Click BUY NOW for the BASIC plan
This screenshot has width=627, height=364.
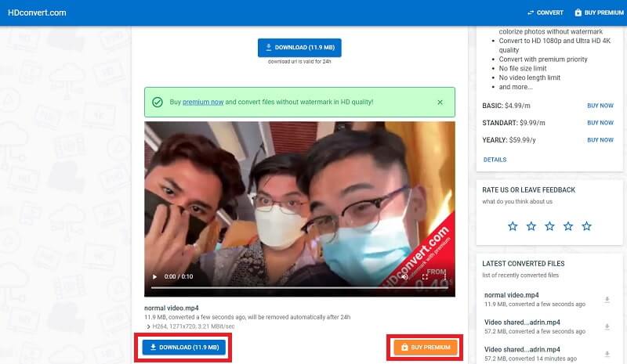600,106
